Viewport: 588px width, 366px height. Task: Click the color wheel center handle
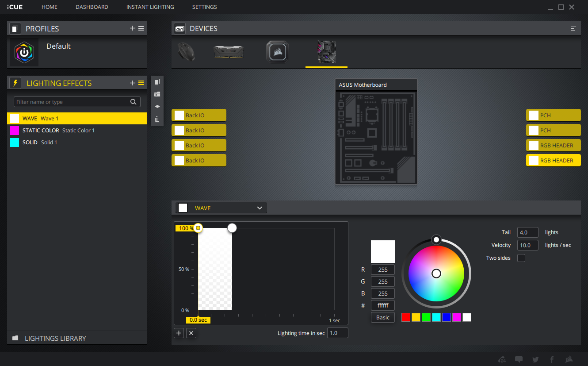tap(436, 274)
